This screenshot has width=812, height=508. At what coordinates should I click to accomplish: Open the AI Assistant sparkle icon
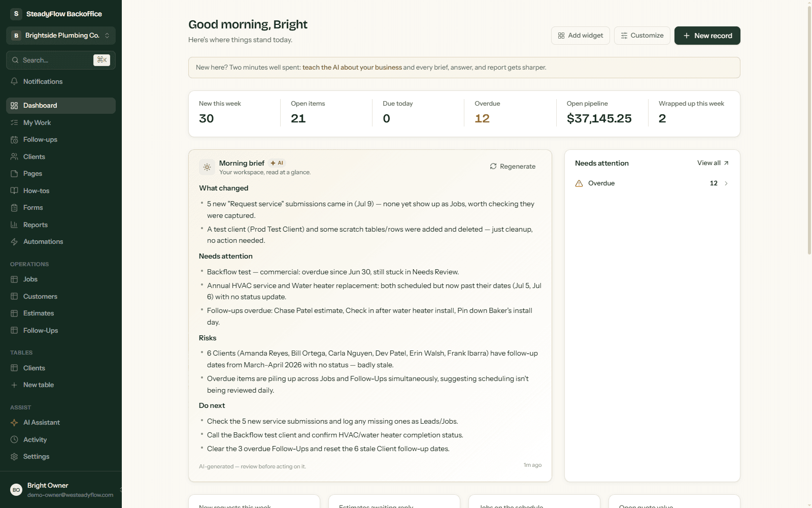14,423
